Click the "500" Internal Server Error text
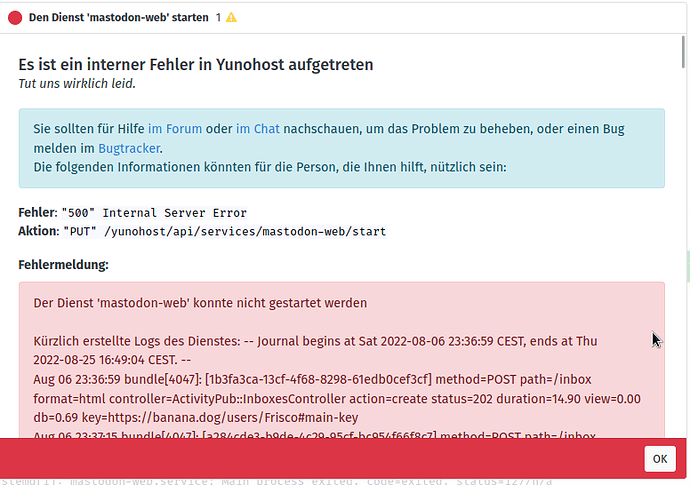This screenshot has width=690, height=485. coord(153,213)
